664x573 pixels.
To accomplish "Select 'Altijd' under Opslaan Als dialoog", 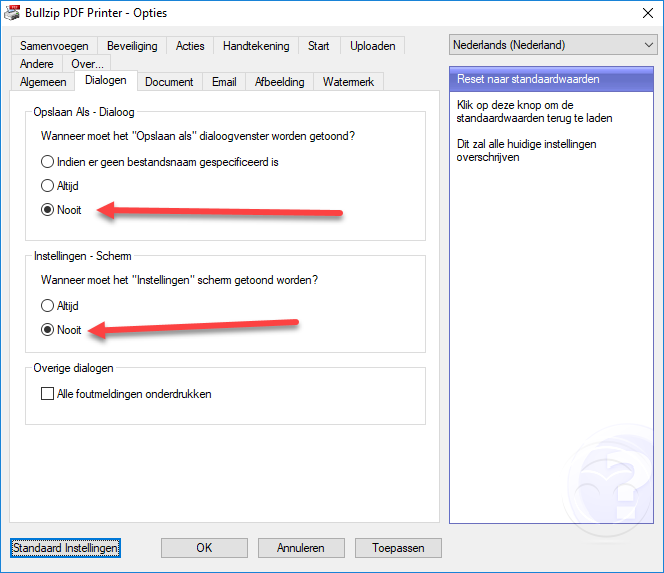I will tap(60, 185).
